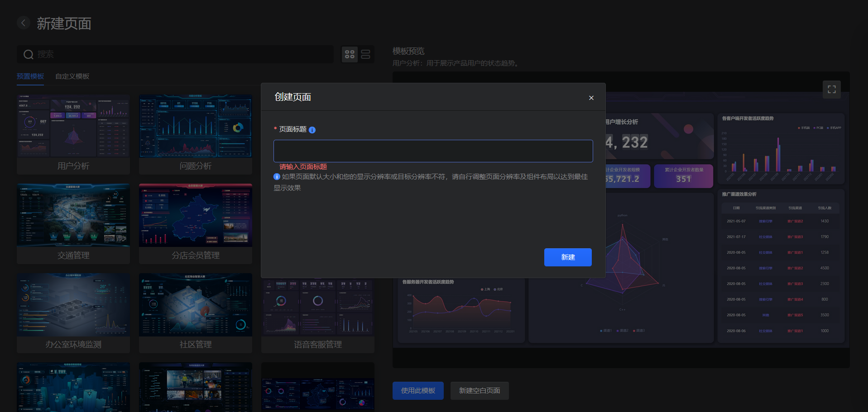Click the 351 value in preview

684,179
